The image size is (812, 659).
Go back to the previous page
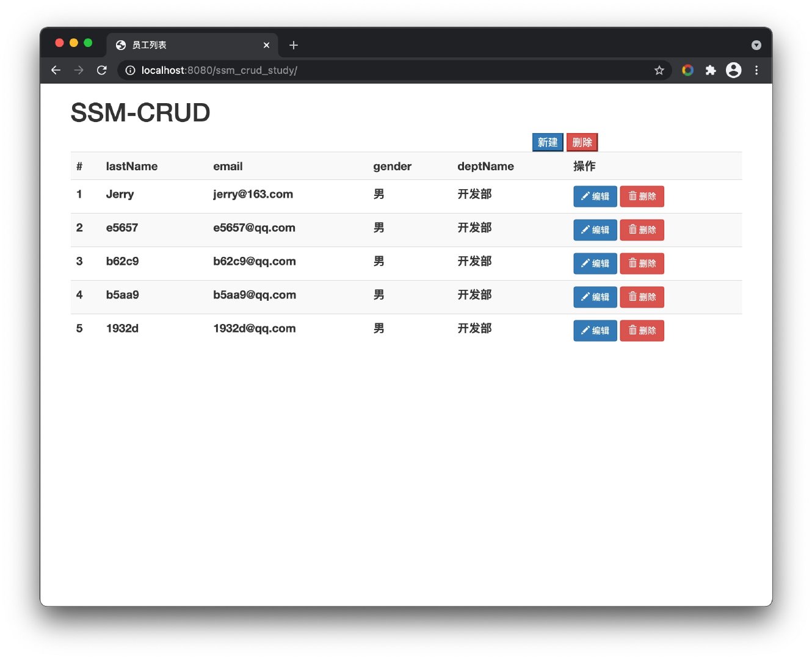pos(56,70)
